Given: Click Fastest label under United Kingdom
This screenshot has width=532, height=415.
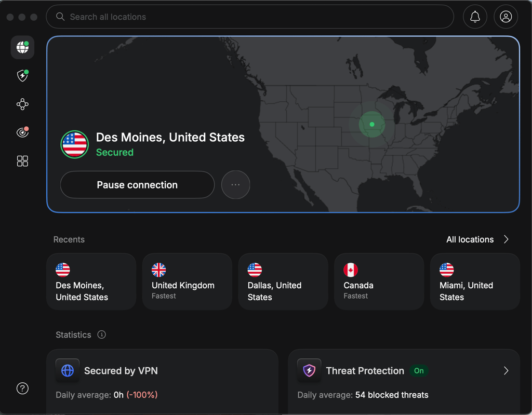Looking at the screenshot, I should tap(164, 296).
